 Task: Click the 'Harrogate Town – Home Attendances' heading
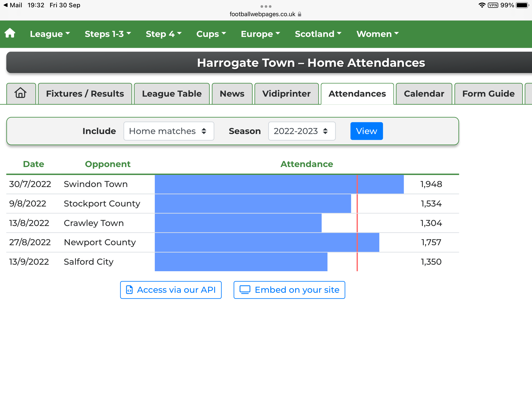311,63
